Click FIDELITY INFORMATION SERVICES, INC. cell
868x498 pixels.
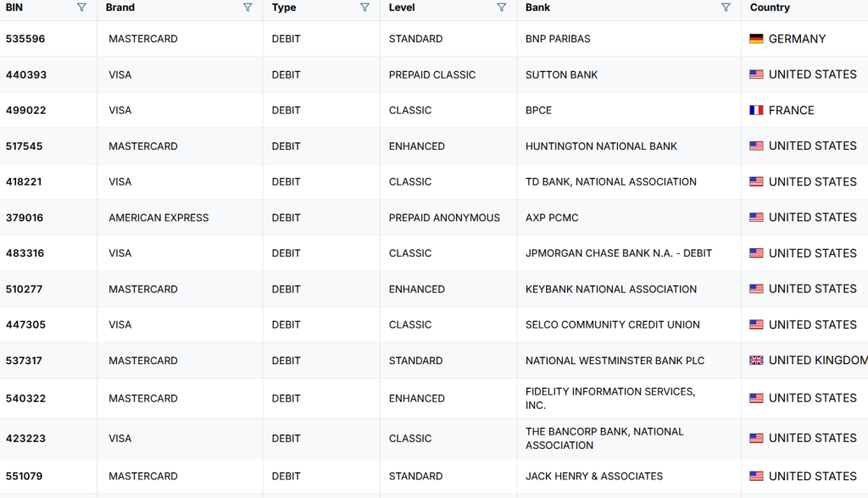(x=610, y=398)
